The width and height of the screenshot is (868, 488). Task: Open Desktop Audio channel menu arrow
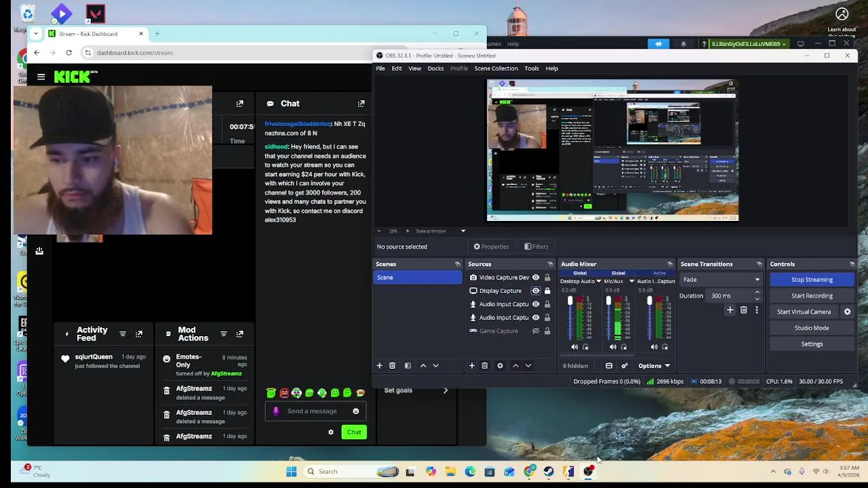click(x=598, y=281)
